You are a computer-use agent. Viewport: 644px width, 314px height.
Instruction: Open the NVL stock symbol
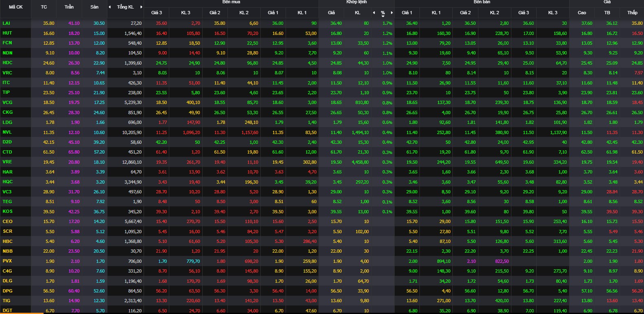[x=7, y=132]
